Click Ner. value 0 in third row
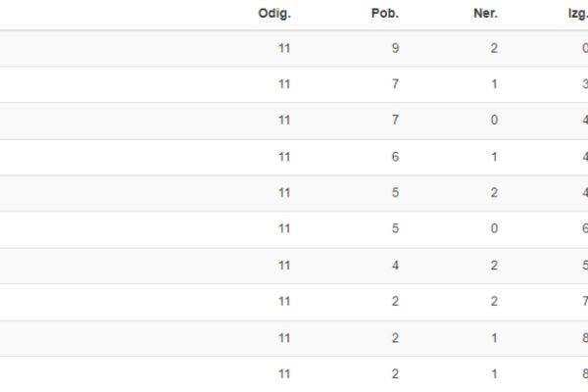Viewport: 588px width, 392px height. pos(494,120)
